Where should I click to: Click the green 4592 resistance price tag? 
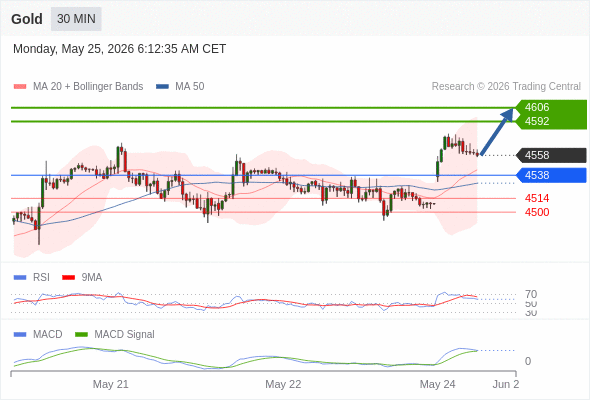(x=551, y=122)
